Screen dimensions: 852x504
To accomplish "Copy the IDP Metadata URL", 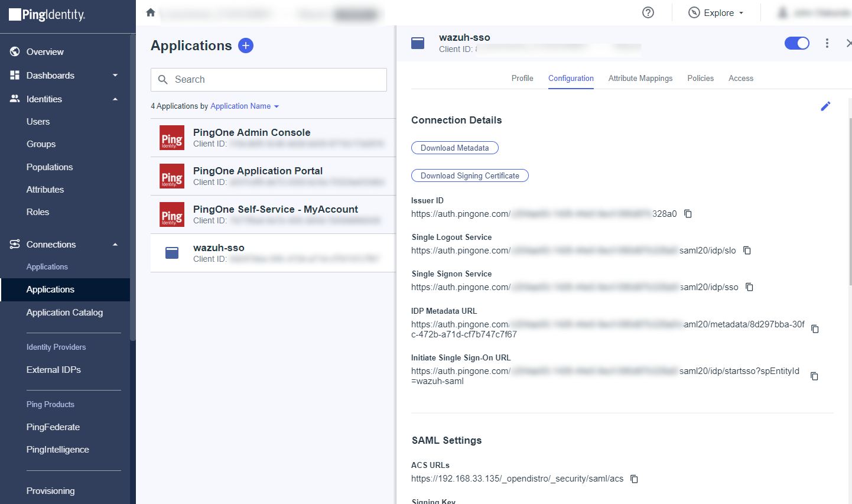I will tap(815, 329).
